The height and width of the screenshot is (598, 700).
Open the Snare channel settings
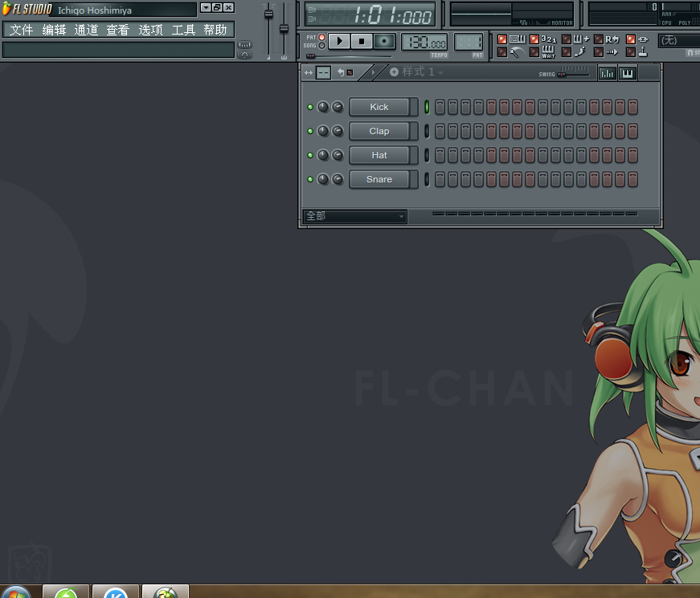coord(379,179)
